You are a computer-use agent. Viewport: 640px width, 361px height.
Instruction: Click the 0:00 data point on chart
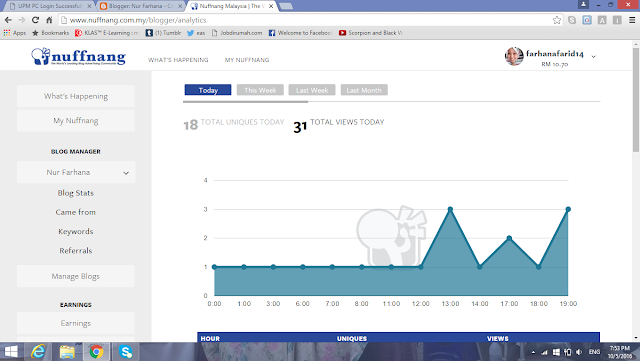[214, 267]
